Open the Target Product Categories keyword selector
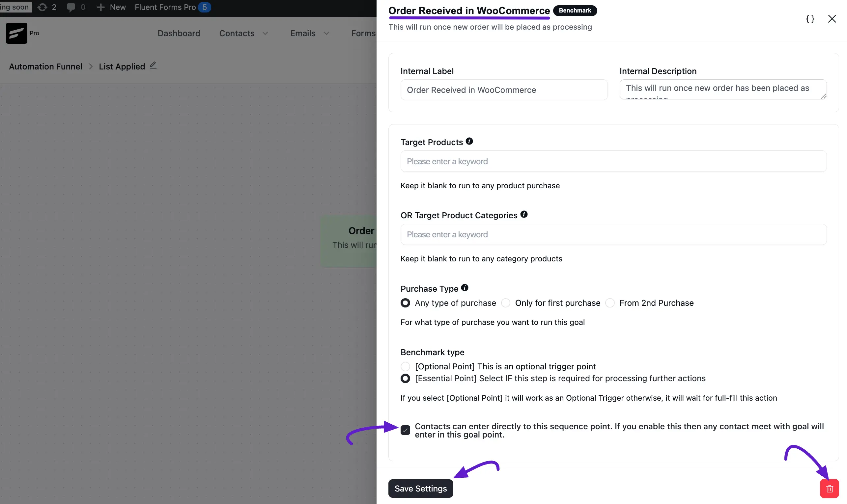Screen dimensions: 847x504 tap(613, 234)
